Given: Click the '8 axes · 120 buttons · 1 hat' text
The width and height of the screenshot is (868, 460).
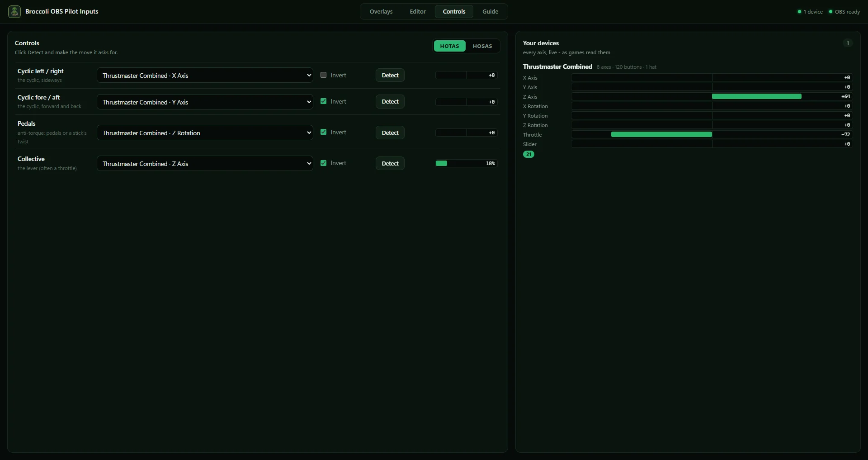Looking at the screenshot, I should click(627, 67).
